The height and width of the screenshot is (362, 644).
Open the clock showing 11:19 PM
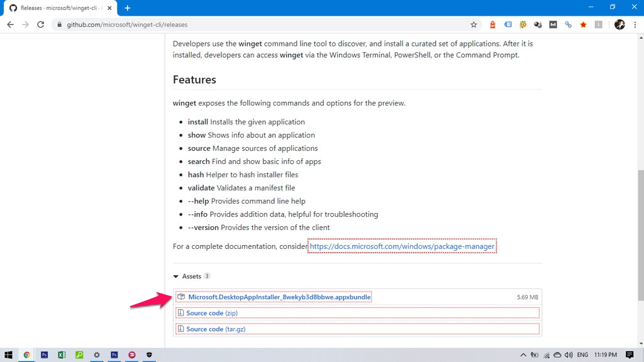pos(606,354)
